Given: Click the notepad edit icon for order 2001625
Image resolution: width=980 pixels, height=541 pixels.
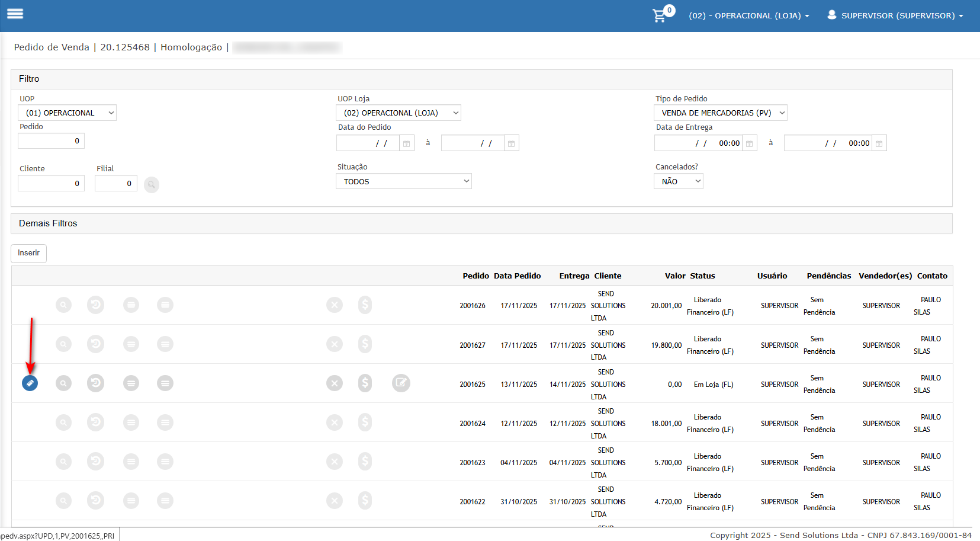Looking at the screenshot, I should [x=401, y=383].
